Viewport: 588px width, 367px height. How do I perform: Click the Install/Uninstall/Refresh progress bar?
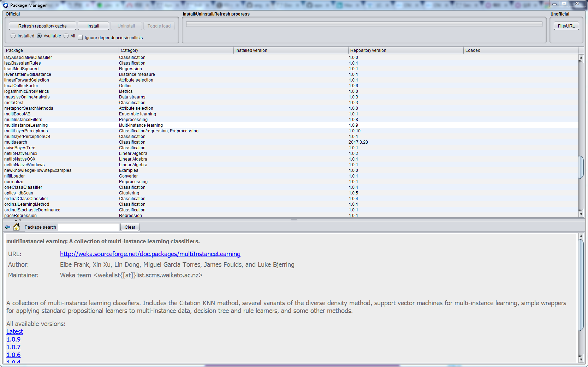click(x=364, y=24)
